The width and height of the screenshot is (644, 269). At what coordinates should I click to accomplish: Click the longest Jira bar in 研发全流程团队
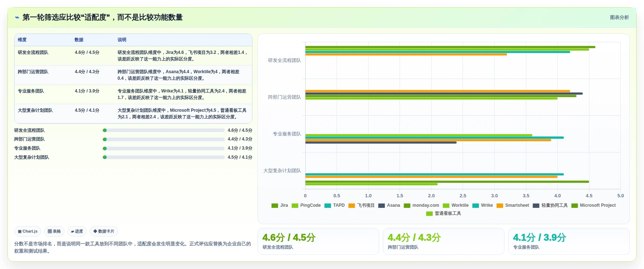(450, 47)
